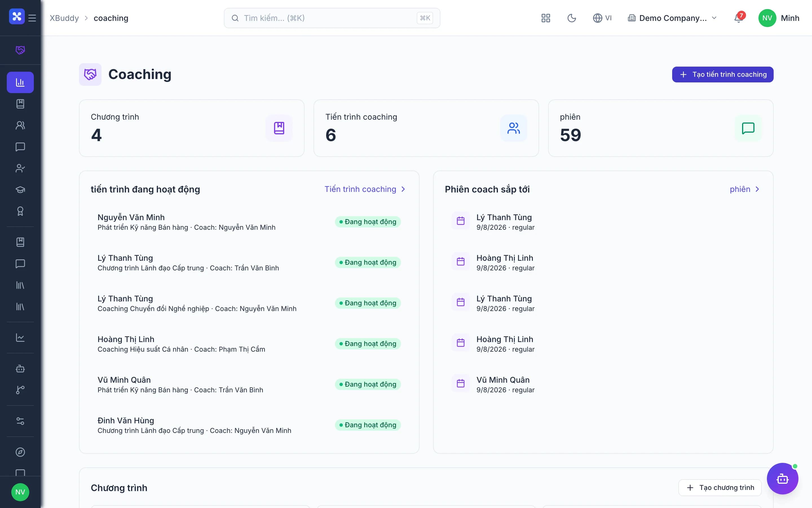
Task: Switch language via the VI globe selector
Action: (x=602, y=18)
